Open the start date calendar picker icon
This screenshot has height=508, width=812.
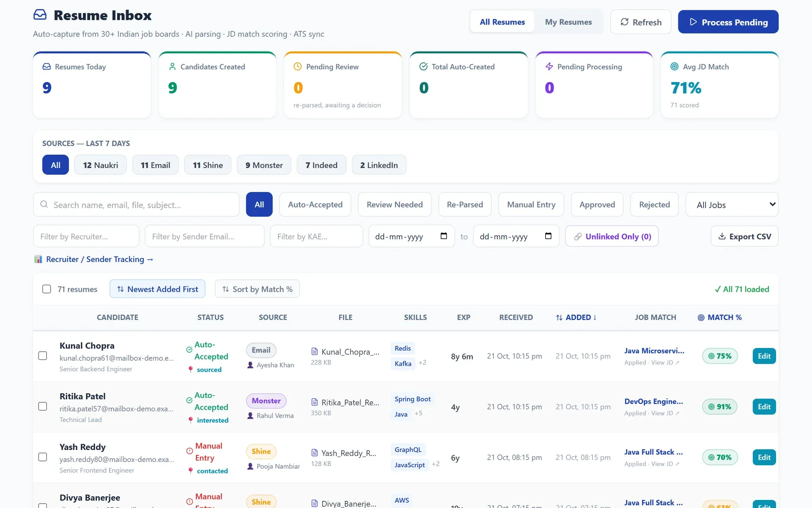pos(444,236)
